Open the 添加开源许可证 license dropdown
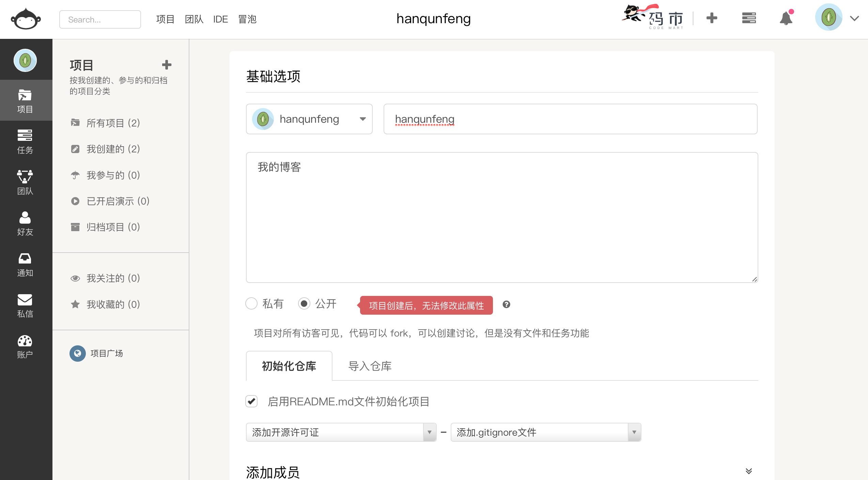This screenshot has height=480, width=868. point(341,432)
